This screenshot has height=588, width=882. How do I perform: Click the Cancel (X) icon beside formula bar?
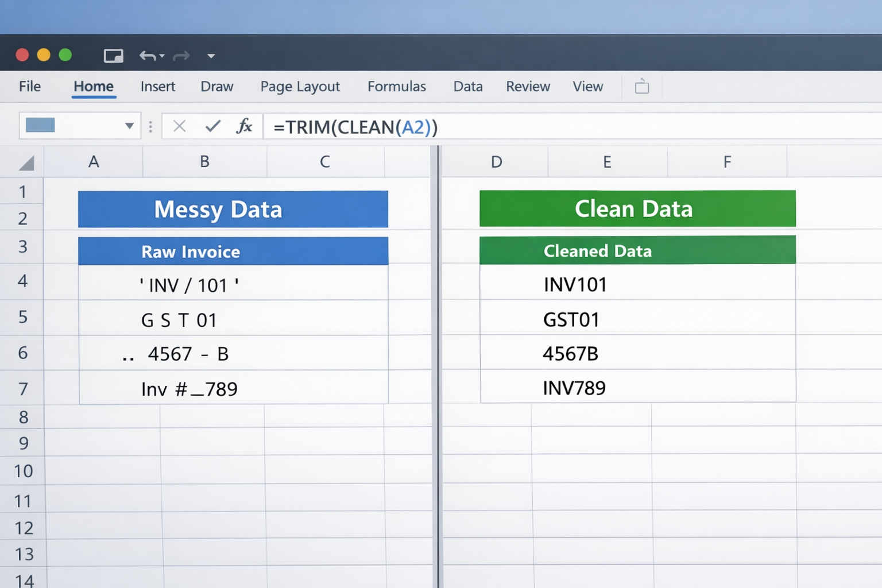[179, 126]
